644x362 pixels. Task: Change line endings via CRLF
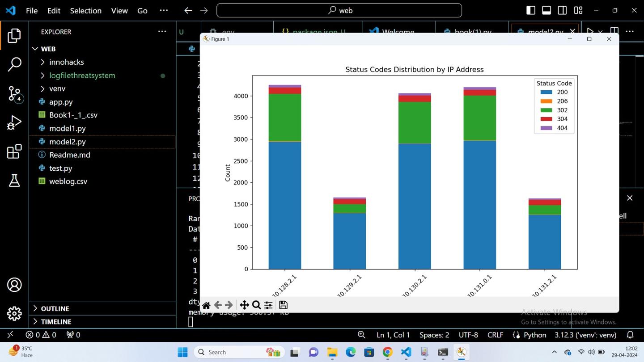point(495,335)
